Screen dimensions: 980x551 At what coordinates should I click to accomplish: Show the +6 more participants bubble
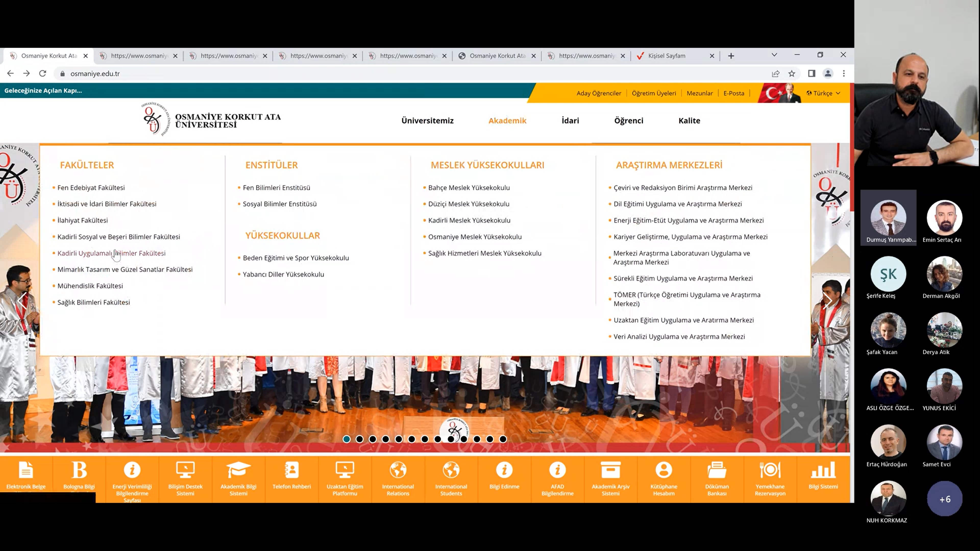coord(945,498)
